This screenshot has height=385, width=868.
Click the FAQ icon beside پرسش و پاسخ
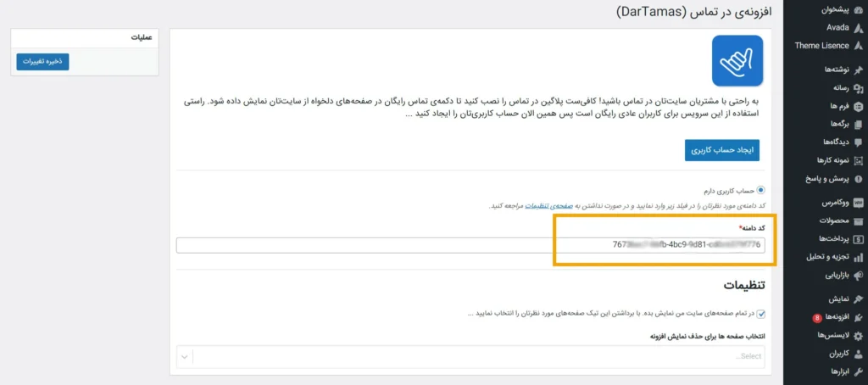point(858,178)
